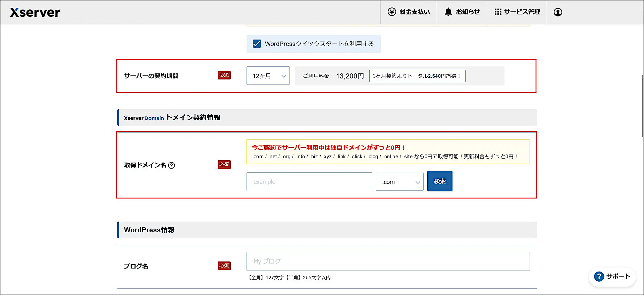Click the Xserver logo
This screenshot has width=644, height=295.
(35, 12)
